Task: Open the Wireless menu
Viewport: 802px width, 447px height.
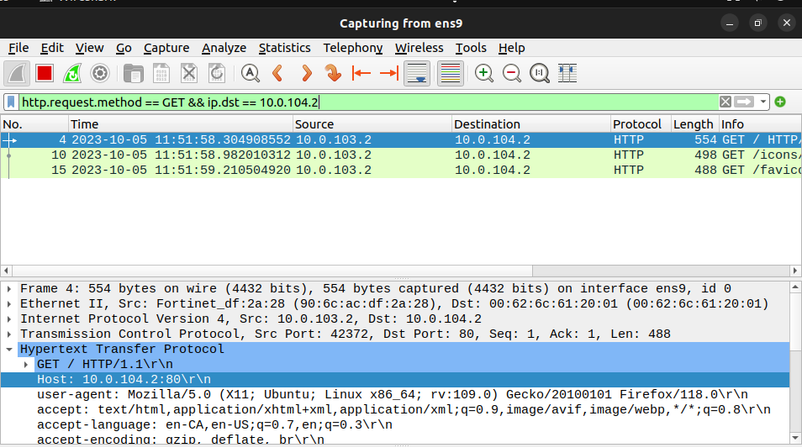Action: tap(419, 48)
